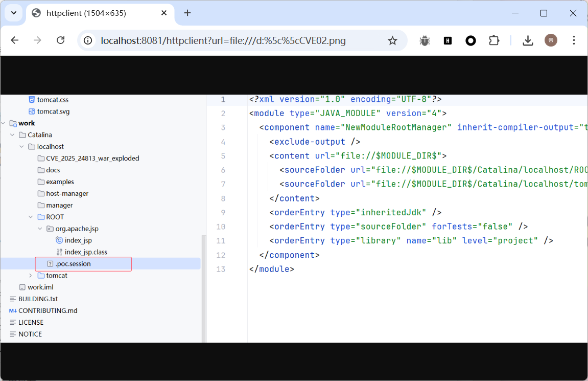The width and height of the screenshot is (588, 381).
Task: Open the bug extension icon
Action: pyautogui.click(x=425, y=40)
